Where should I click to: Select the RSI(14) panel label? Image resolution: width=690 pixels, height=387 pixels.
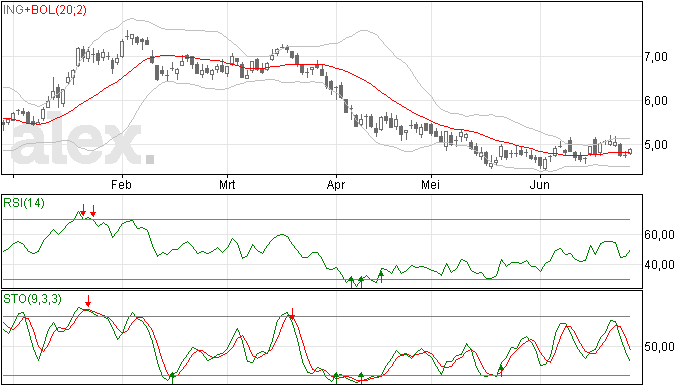pos(24,203)
